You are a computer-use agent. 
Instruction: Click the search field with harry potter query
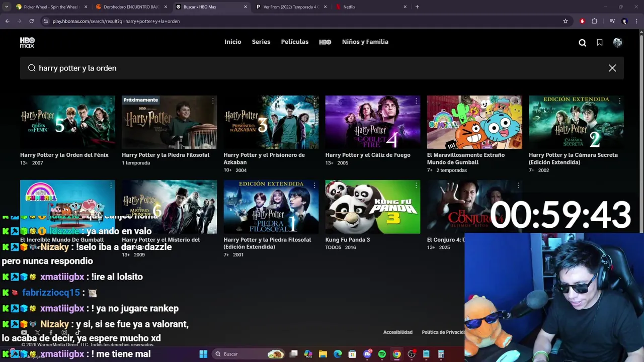pos(322,68)
